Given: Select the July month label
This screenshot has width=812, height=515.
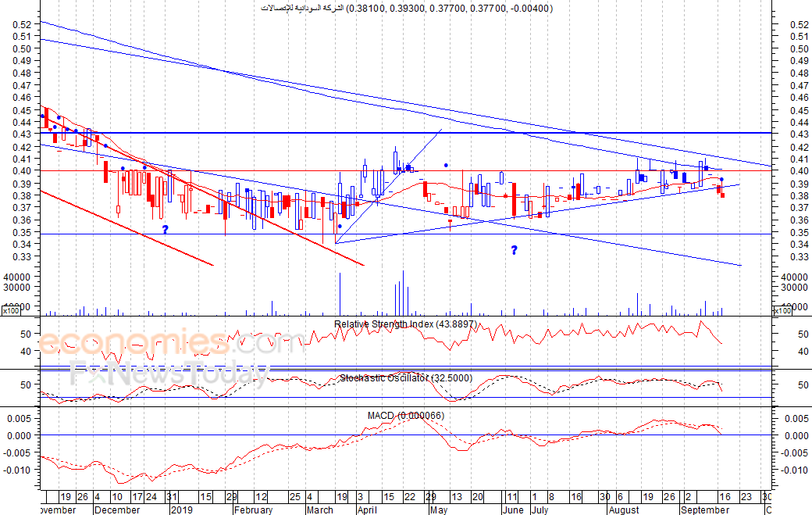Looking at the screenshot, I should pyautogui.click(x=539, y=510).
